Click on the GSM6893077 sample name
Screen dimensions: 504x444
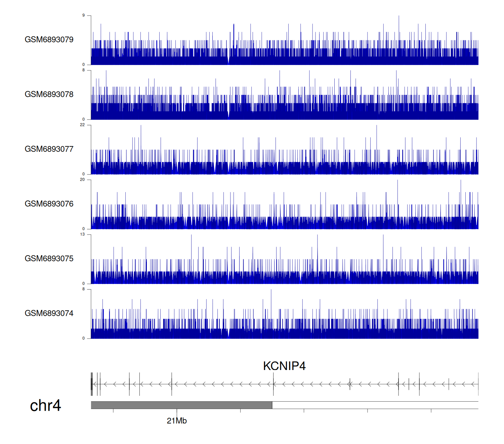click(x=49, y=149)
